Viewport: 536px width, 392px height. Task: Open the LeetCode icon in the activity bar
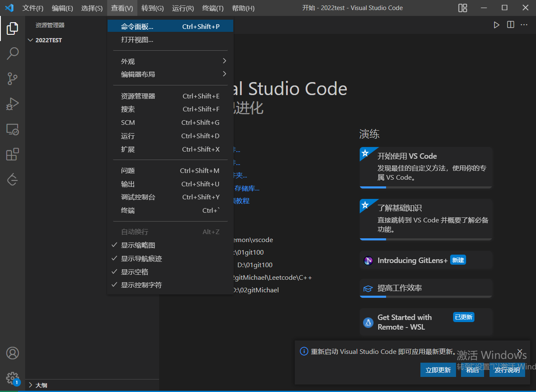[x=13, y=179]
